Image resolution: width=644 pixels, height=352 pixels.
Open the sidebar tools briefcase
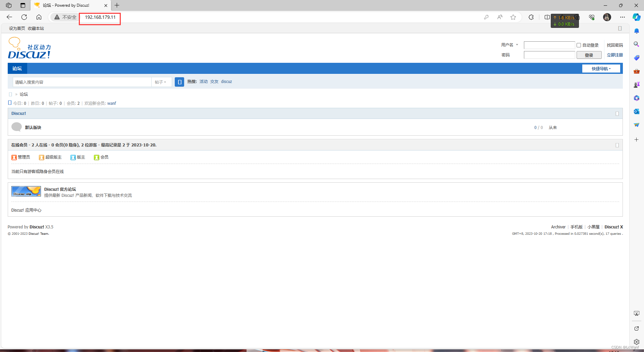tap(637, 71)
